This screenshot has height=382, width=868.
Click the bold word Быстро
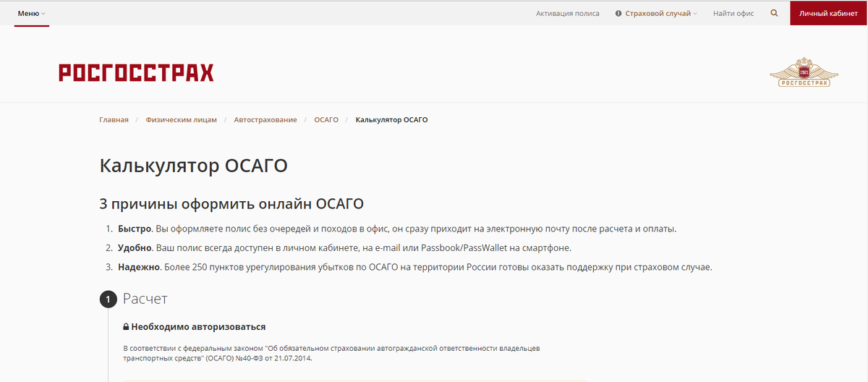[135, 229]
